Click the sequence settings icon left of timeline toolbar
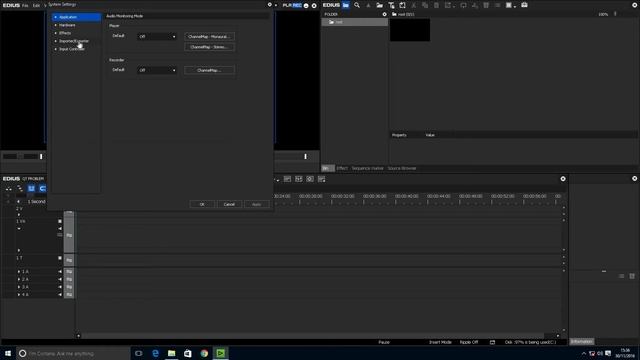This screenshot has width=640, height=360. tap(9, 189)
